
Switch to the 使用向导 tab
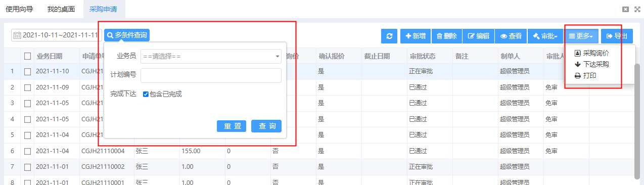19,9
